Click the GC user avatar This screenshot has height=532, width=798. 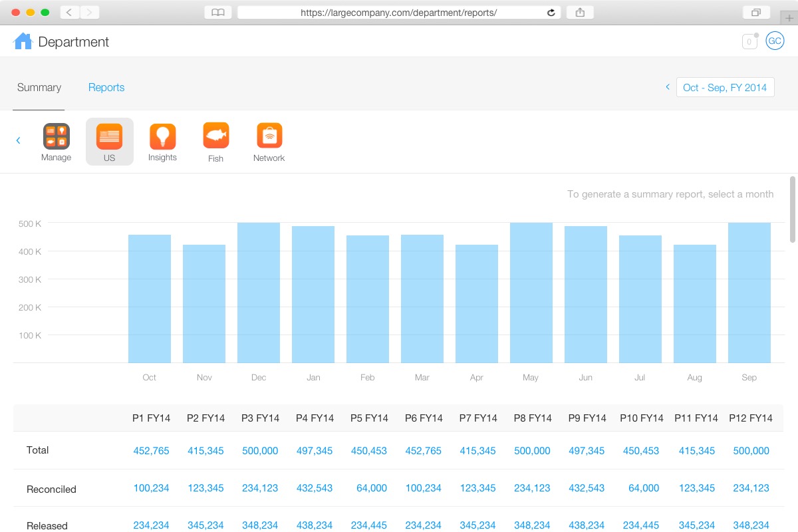pos(775,41)
